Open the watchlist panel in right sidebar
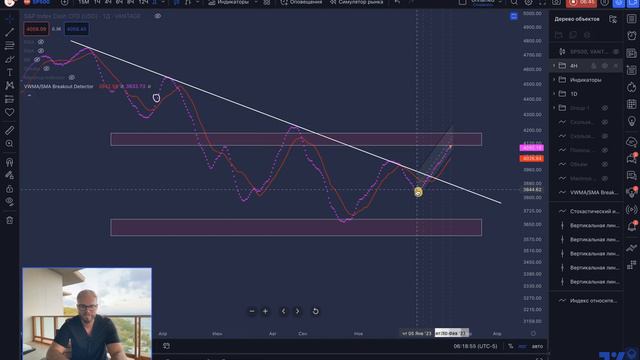The image size is (640, 360). (631, 19)
